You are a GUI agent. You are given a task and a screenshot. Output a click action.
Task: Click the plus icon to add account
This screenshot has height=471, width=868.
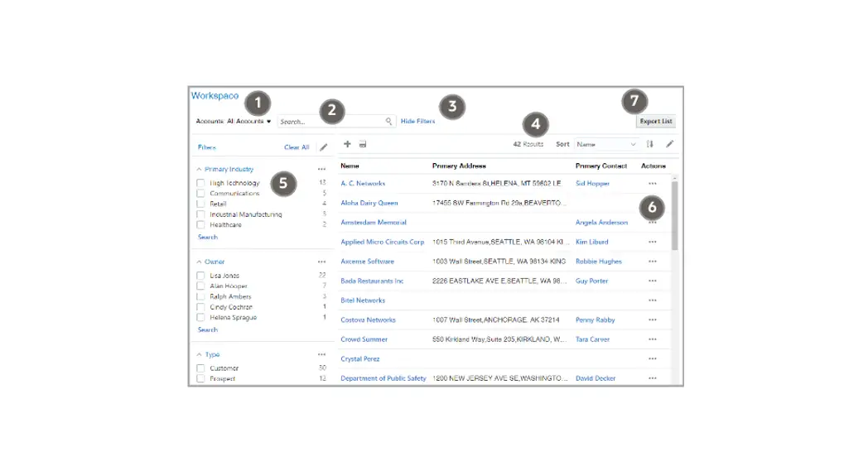coord(347,144)
